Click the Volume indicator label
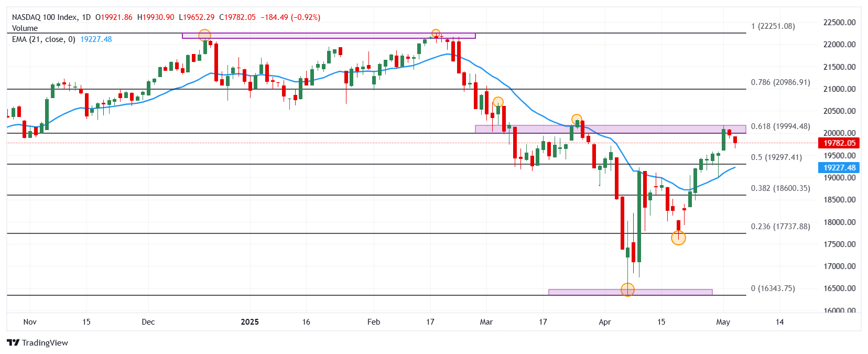 pos(25,28)
